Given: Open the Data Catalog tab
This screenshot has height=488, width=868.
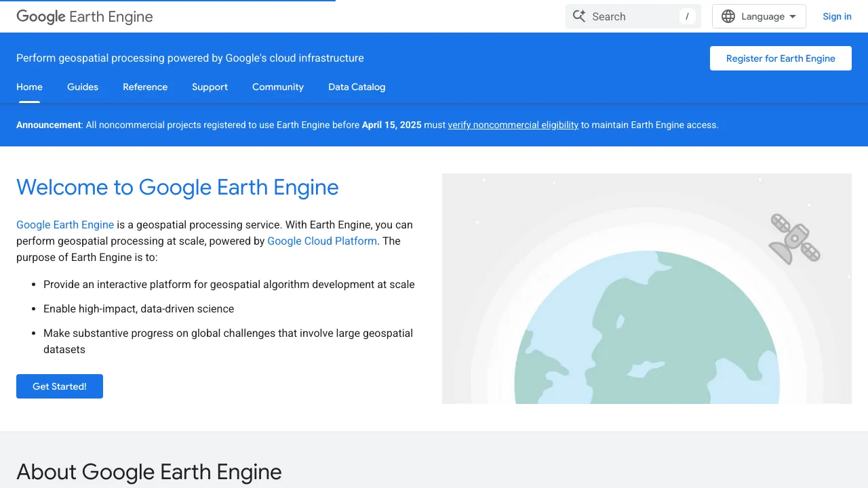Looking at the screenshot, I should pyautogui.click(x=357, y=87).
